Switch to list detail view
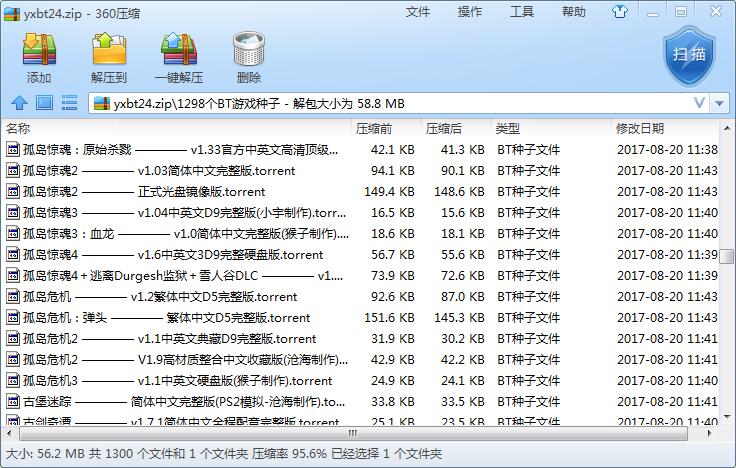Image resolution: width=736 pixels, height=468 pixels. 69,103
